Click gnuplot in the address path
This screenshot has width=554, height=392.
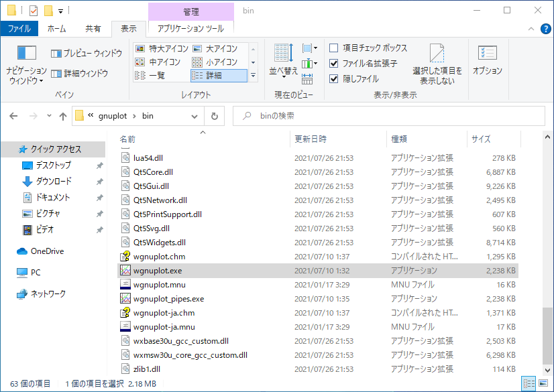pos(113,116)
